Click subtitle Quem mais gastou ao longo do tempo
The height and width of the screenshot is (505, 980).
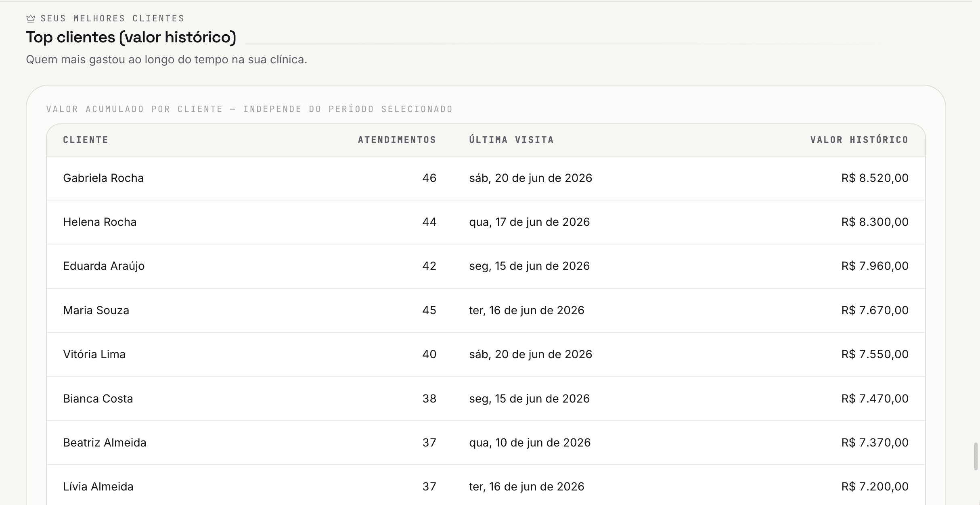[166, 59]
